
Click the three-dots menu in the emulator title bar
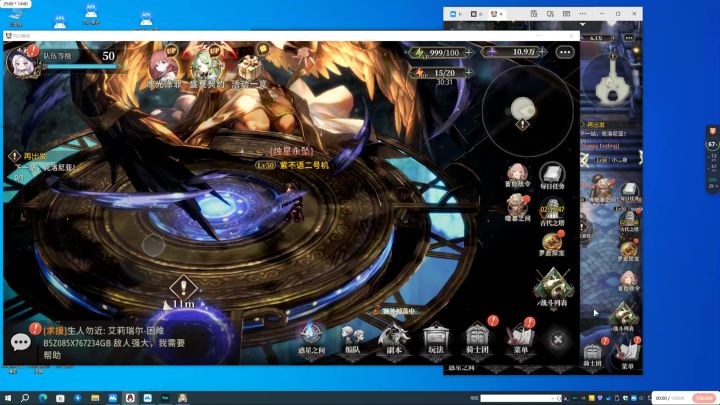coord(583,14)
